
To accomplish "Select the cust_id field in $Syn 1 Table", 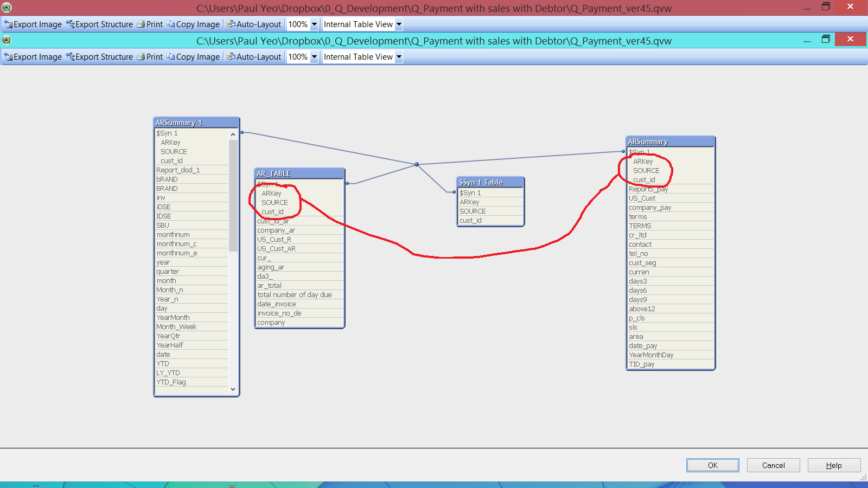I will coord(490,220).
